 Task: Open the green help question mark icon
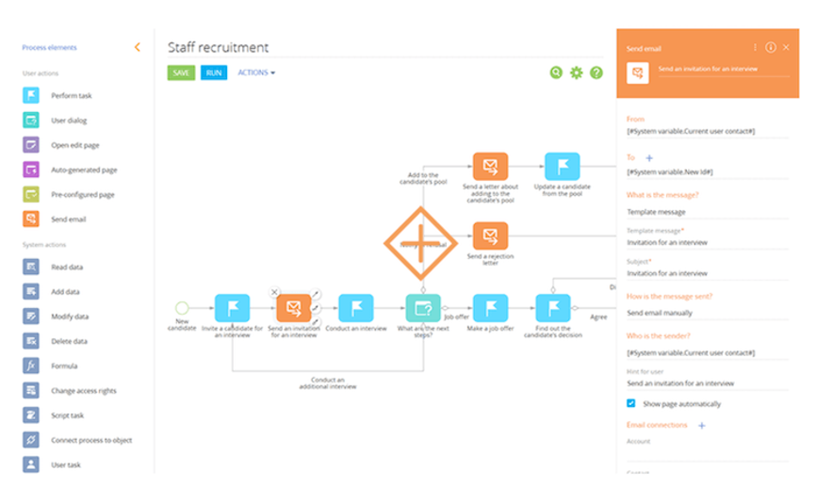coord(596,73)
